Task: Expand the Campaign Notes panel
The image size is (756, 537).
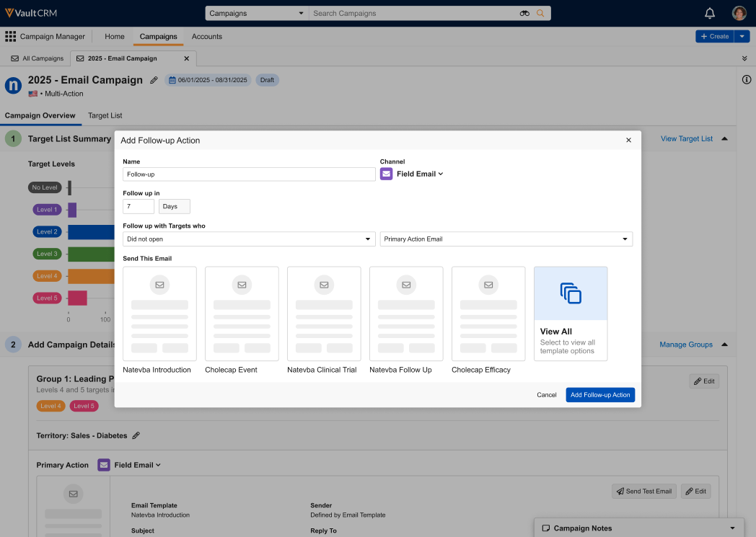Action: pyautogui.click(x=733, y=528)
